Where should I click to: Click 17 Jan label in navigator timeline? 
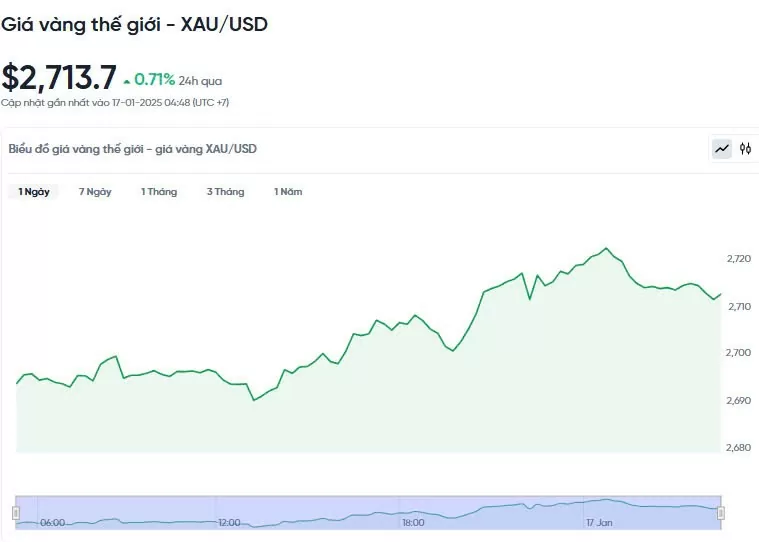coord(599,522)
